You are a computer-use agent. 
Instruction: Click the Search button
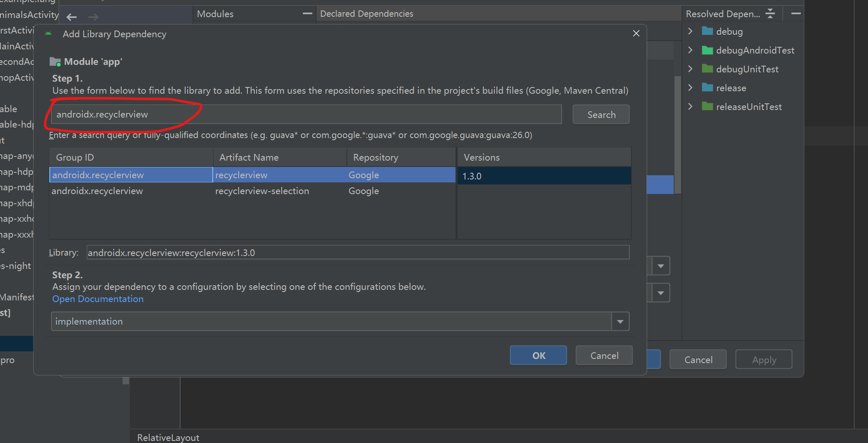tap(601, 115)
